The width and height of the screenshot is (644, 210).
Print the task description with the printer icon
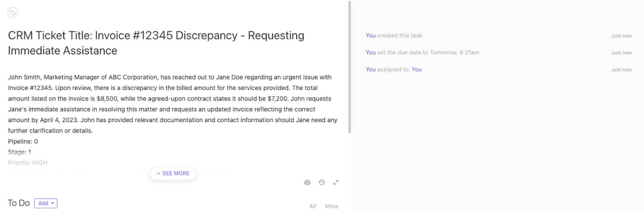tap(307, 183)
